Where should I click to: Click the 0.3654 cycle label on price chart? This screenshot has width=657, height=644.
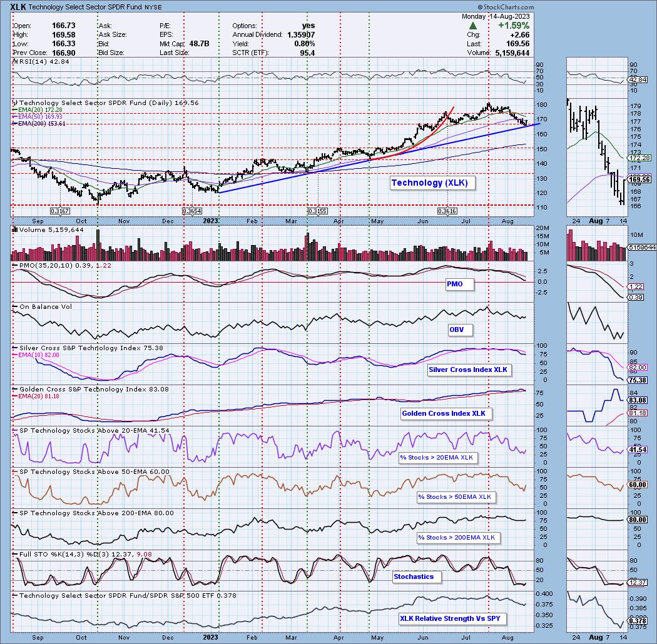click(192, 211)
